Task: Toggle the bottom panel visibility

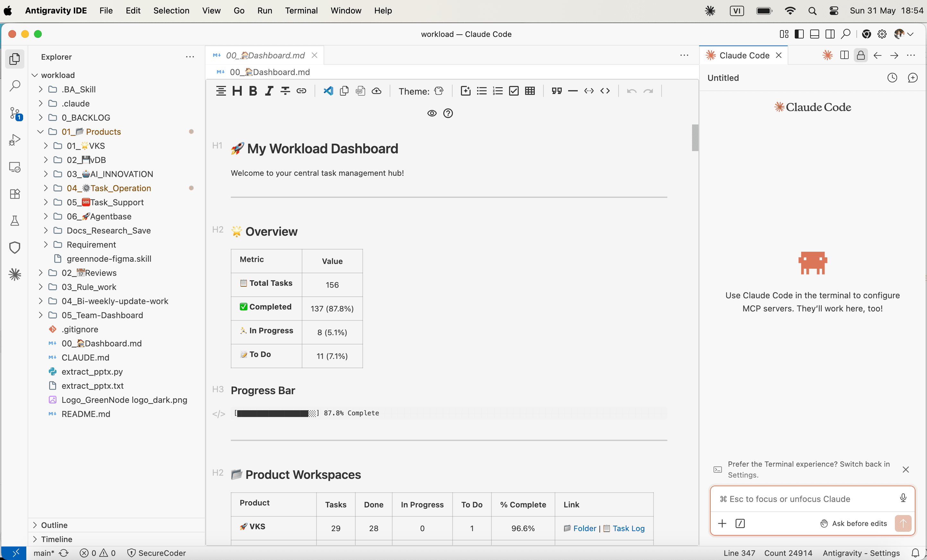Action: (815, 34)
